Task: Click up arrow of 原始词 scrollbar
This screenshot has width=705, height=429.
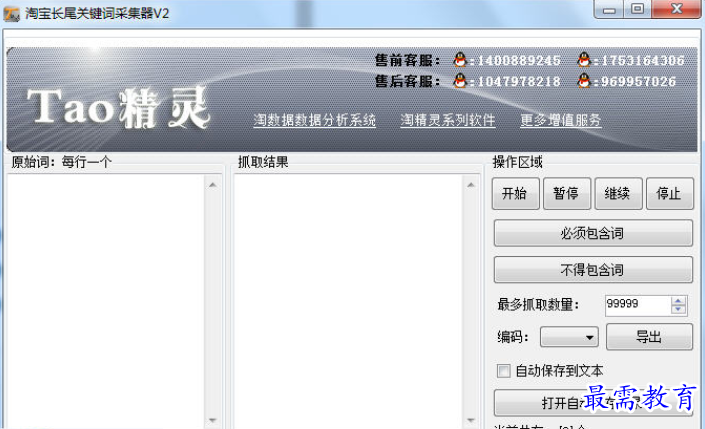Action: [x=213, y=185]
